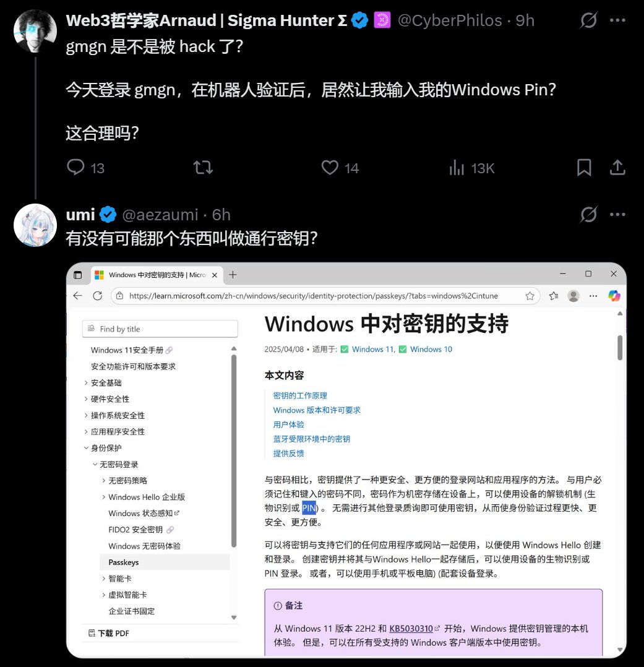Jump to 密钥的工作原理 section link

click(300, 395)
